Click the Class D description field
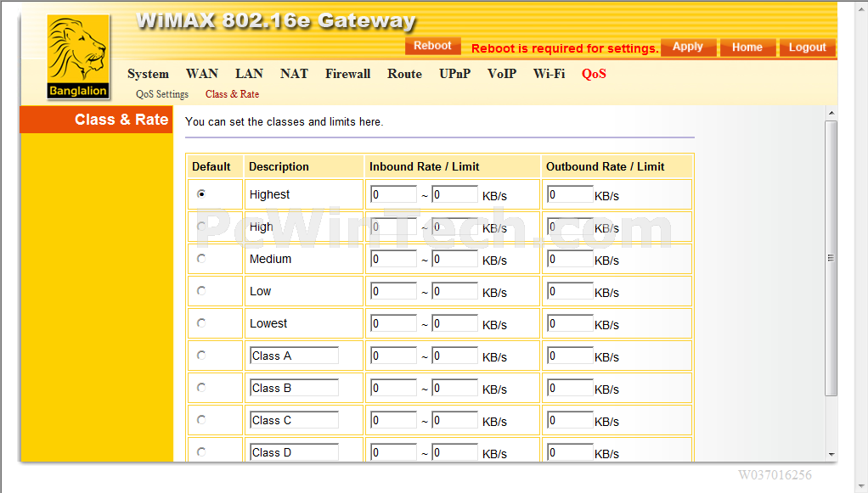Screen dimensions: 868x493 [x=294, y=452]
